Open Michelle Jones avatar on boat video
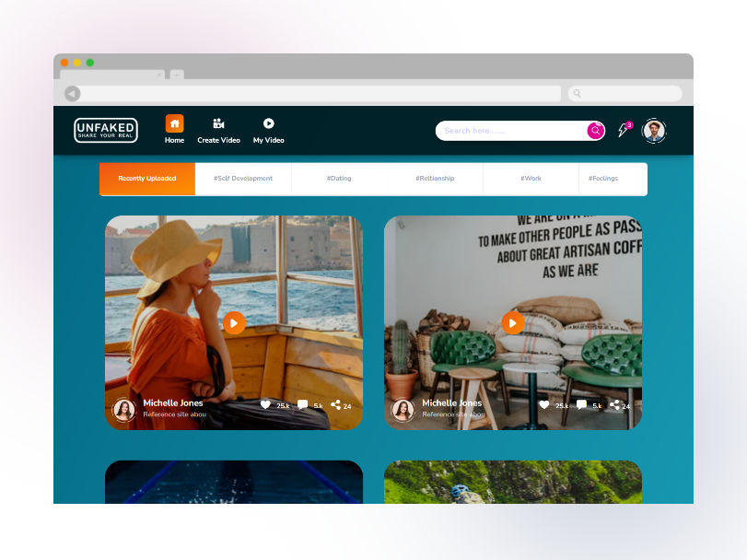 pyautogui.click(x=123, y=410)
